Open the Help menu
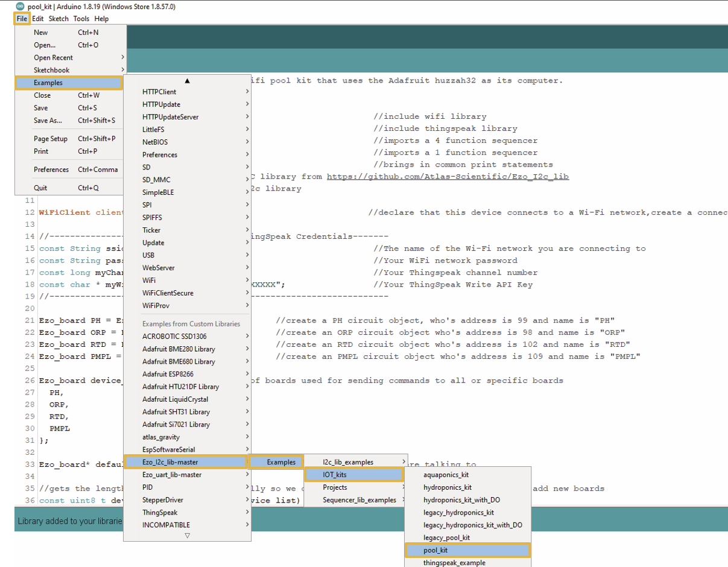728x567 pixels. 101,19
